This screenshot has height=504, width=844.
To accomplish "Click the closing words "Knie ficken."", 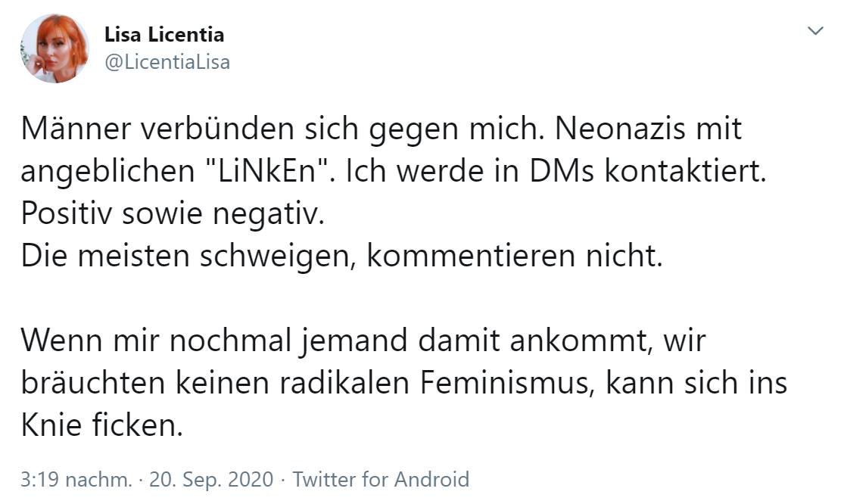I will pos(101,426).
